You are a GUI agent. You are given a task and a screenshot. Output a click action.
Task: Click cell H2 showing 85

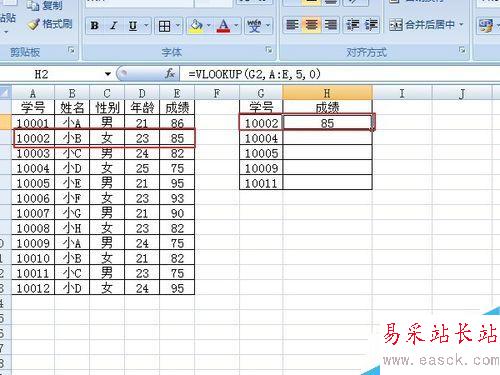pos(327,123)
